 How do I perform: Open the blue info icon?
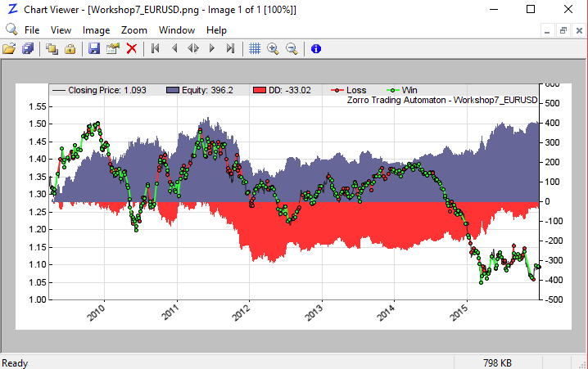(316, 49)
